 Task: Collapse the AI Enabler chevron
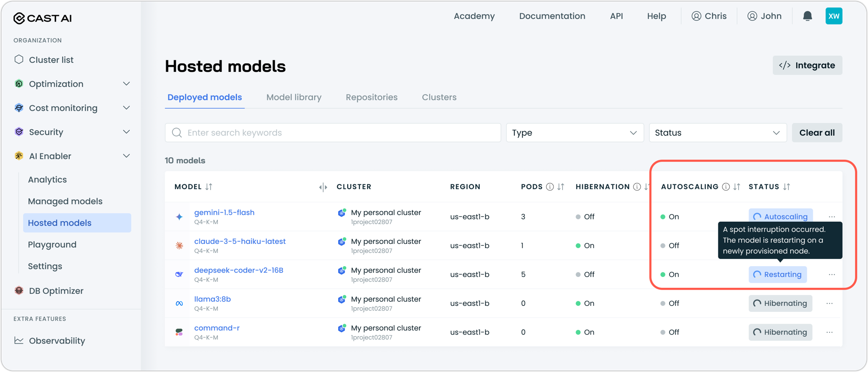127,156
